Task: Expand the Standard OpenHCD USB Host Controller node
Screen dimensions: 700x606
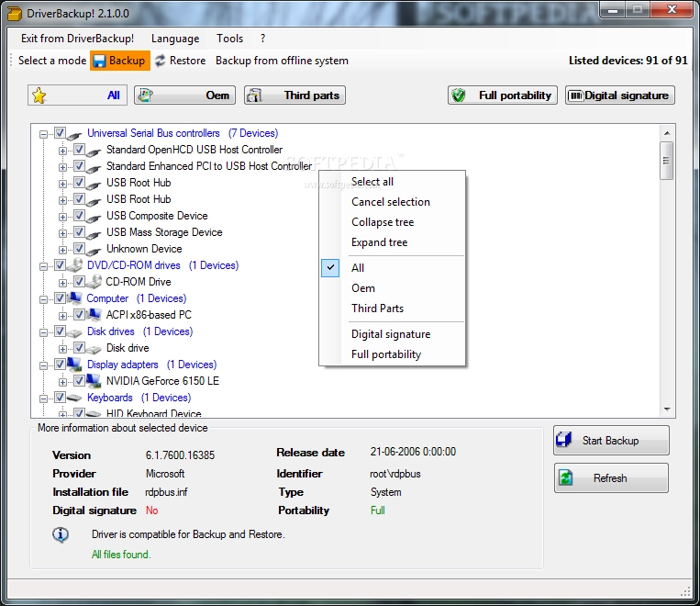Action: click(x=62, y=151)
